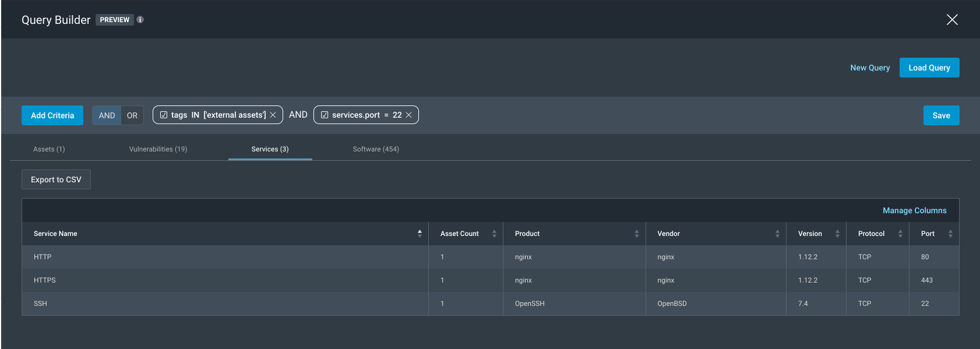Sort table by Product column
Screen dimensions: 980x349
point(636,234)
